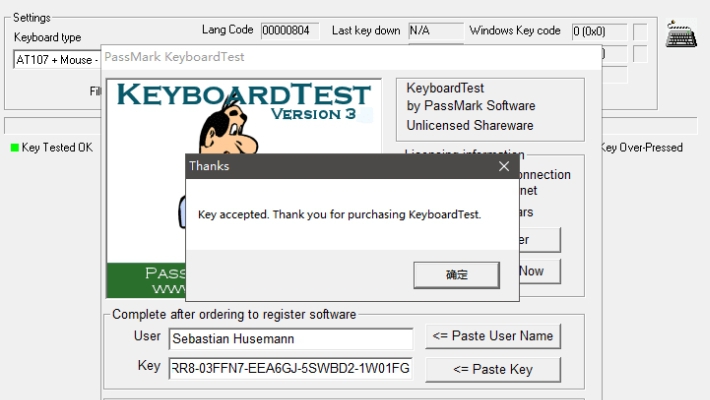Select the Lang Code value field
This screenshot has width=710, height=400.
point(290,31)
